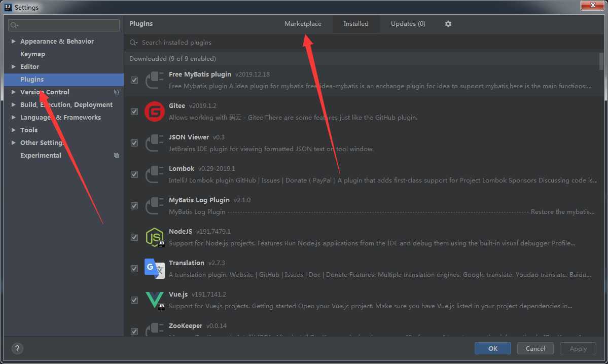Click the Gitee plugin logo

(x=154, y=112)
